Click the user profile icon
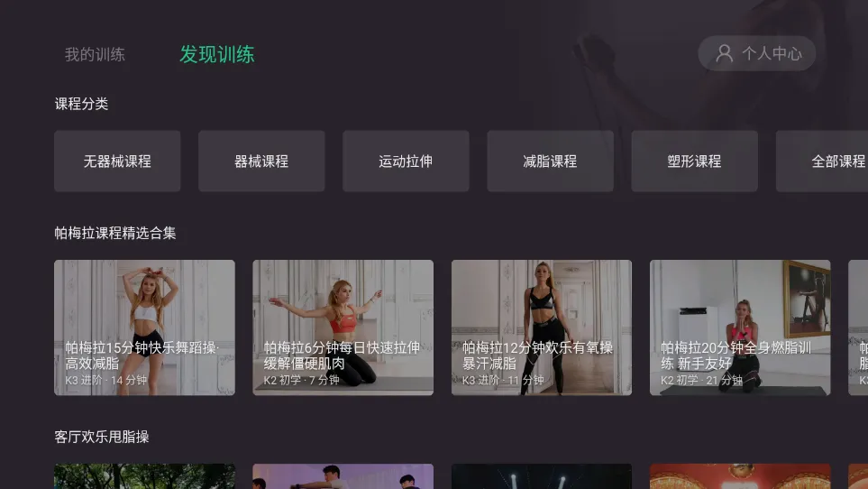The width and height of the screenshot is (868, 489). [x=724, y=54]
